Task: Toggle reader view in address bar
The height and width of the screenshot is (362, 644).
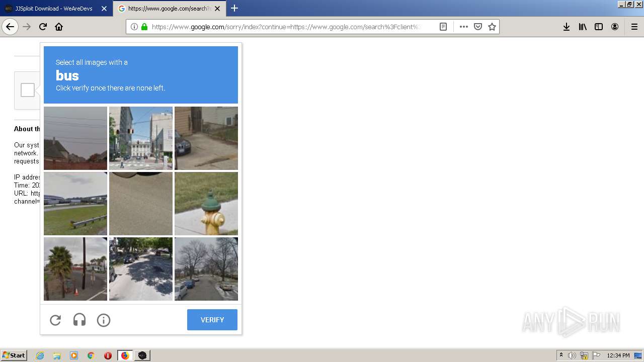Action: coord(443,27)
